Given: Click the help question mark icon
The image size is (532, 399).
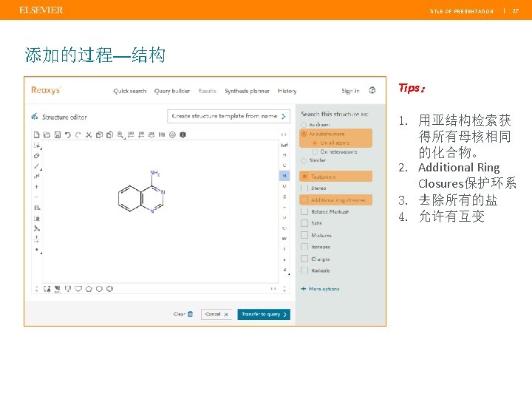Looking at the screenshot, I should tap(372, 90).
